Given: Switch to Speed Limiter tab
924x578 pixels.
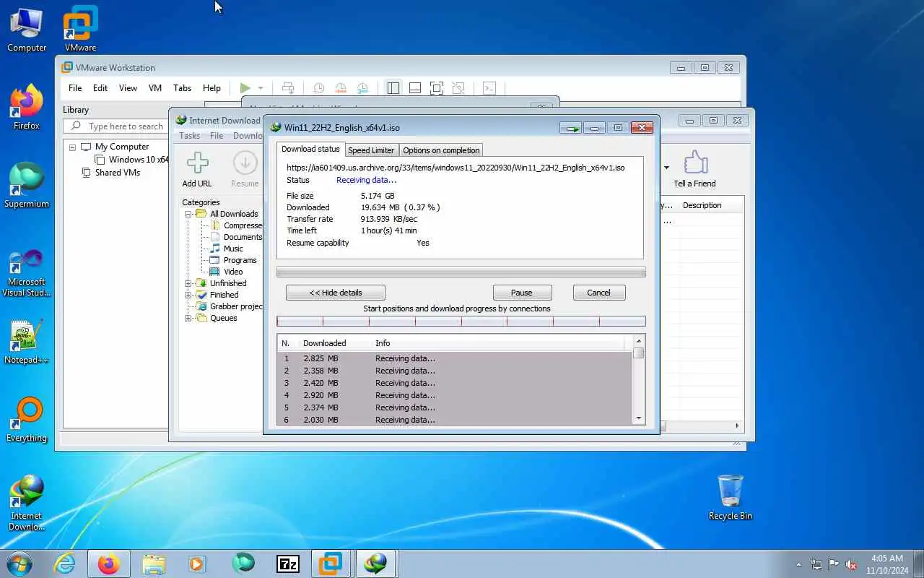Looking at the screenshot, I should [371, 150].
